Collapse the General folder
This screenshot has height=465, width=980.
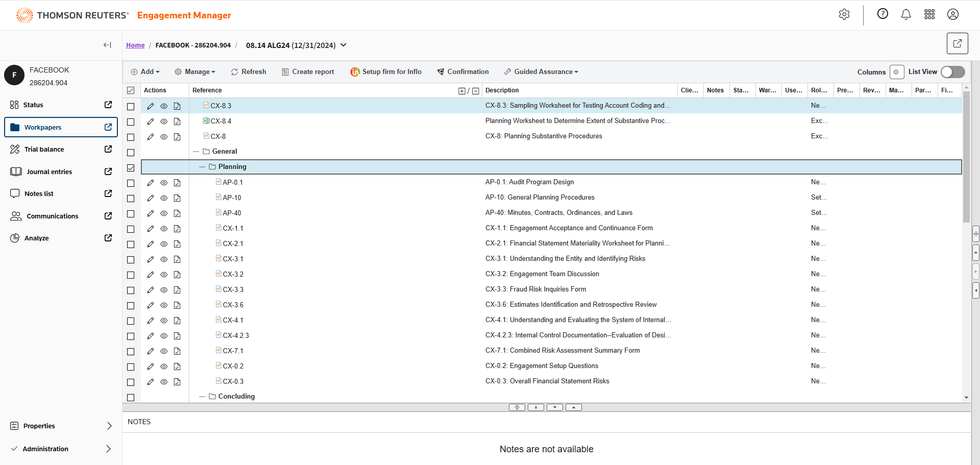pos(196,152)
